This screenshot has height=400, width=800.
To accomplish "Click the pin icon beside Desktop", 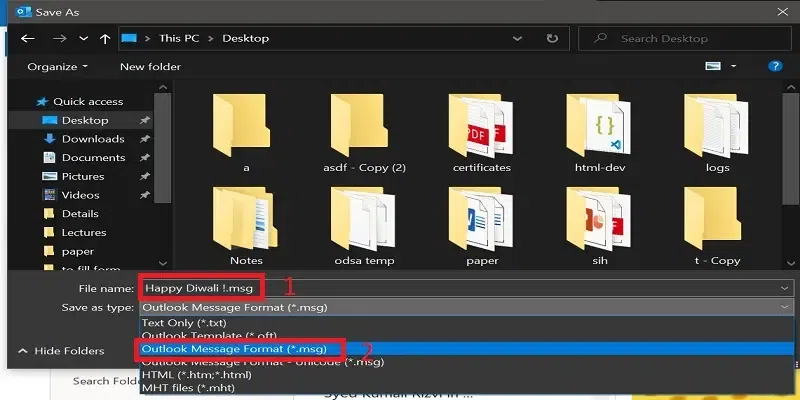I will 145,120.
